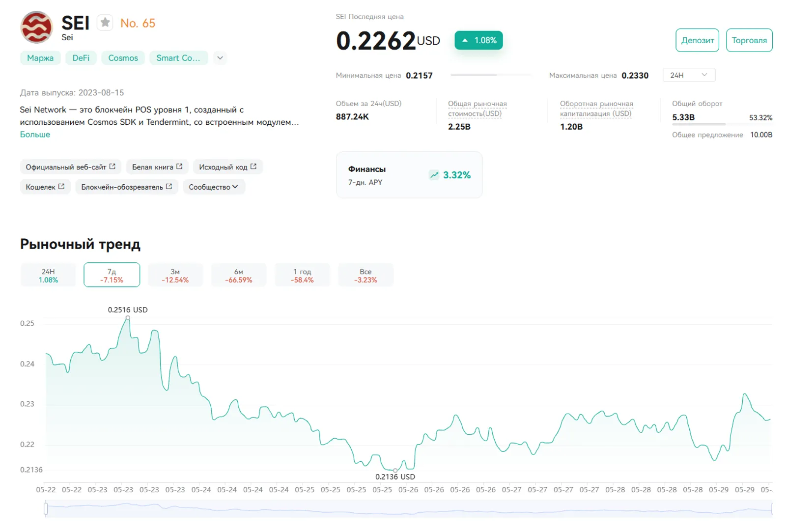
Task: Open Исходный код link
Action: (x=228, y=167)
